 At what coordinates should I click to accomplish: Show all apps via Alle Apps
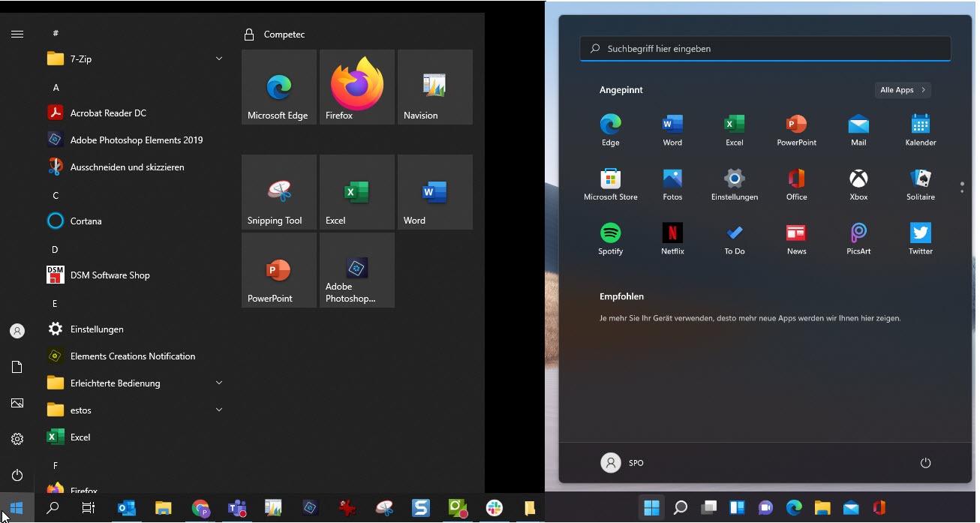(903, 90)
